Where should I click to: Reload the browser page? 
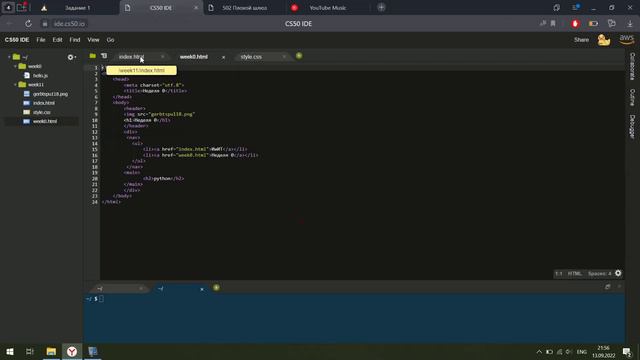click(28, 24)
